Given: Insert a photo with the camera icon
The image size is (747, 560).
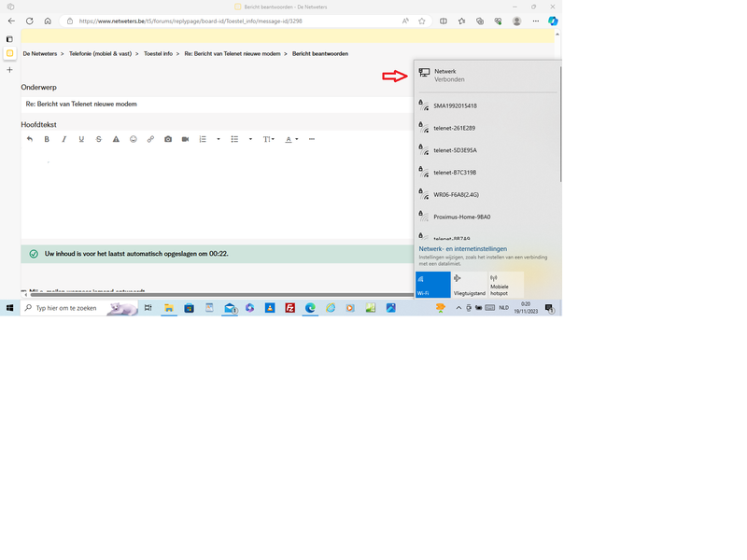Looking at the screenshot, I should pyautogui.click(x=168, y=139).
